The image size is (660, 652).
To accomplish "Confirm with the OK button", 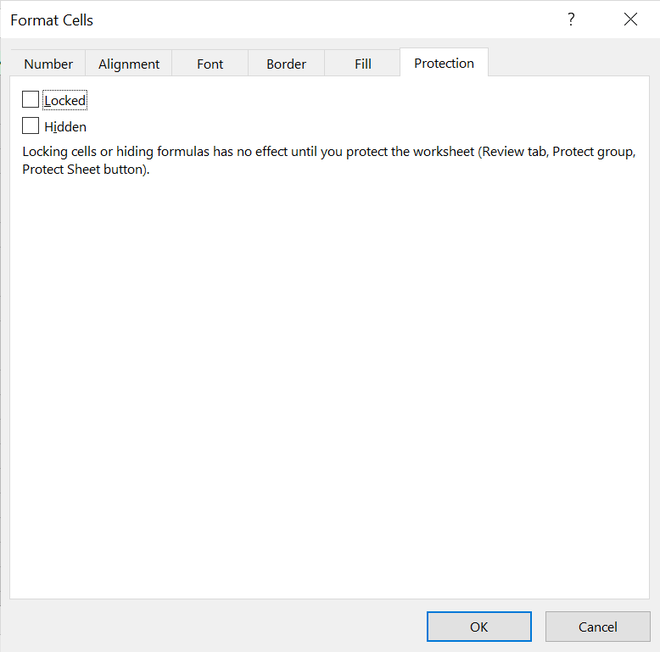I will pos(479,627).
